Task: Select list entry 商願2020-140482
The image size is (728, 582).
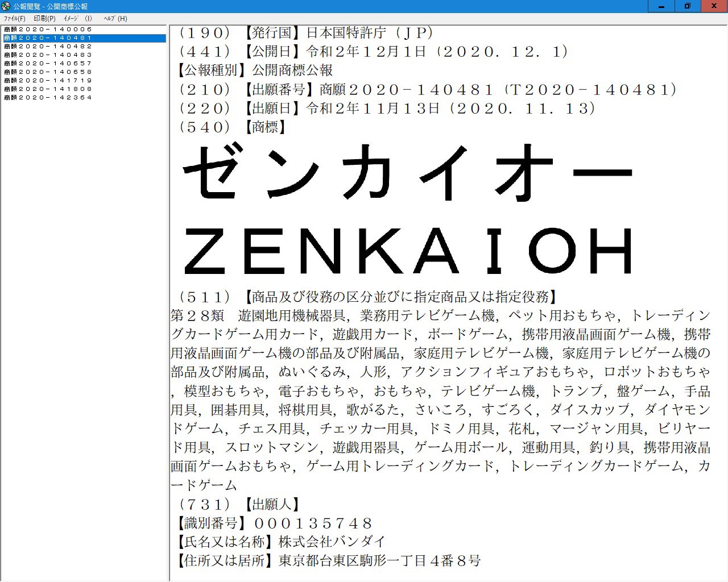Action: [48, 47]
